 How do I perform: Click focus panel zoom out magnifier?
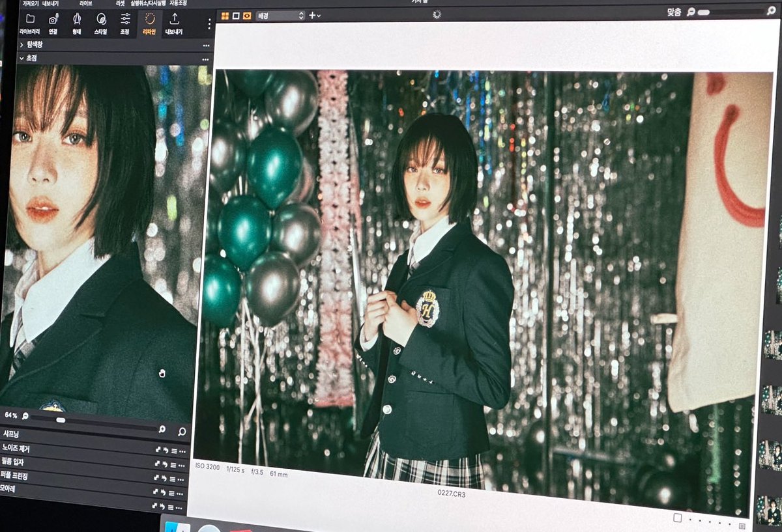(25, 415)
